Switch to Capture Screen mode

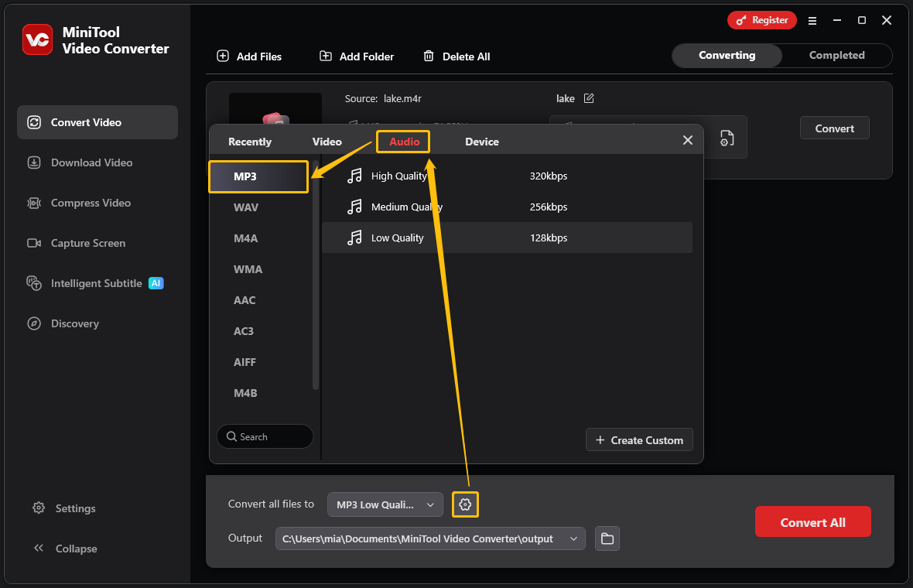(85, 243)
